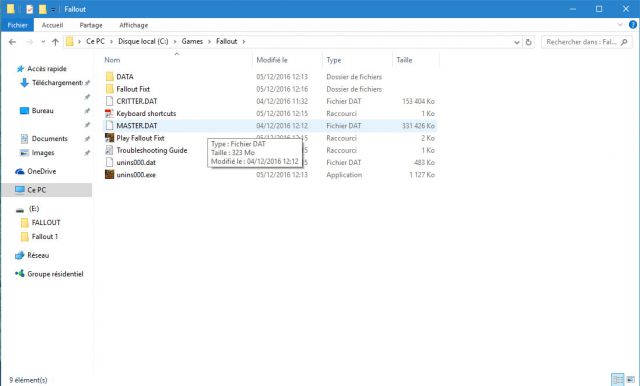The image size is (640, 386).
Task: Select the Troubleshooting Guide icon
Action: click(109, 150)
